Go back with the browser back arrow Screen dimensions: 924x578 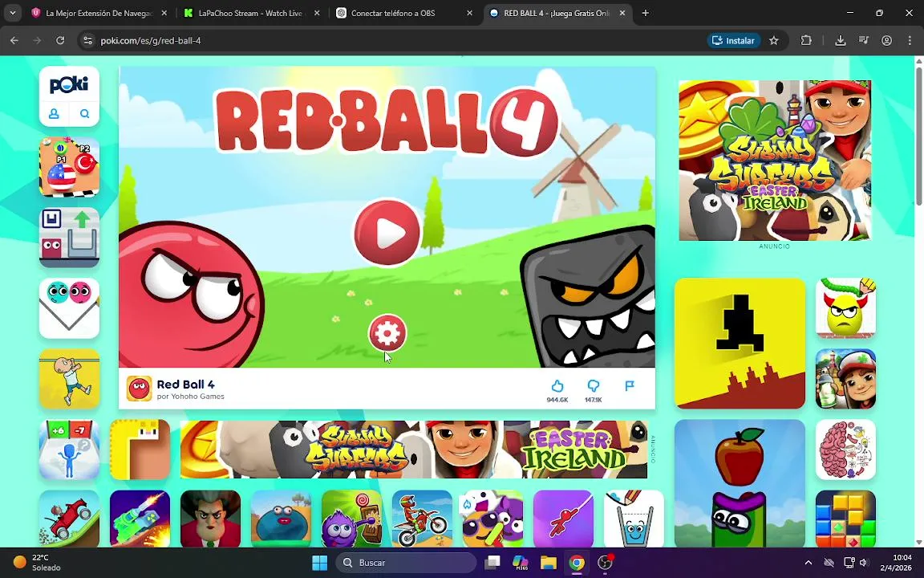coord(14,41)
